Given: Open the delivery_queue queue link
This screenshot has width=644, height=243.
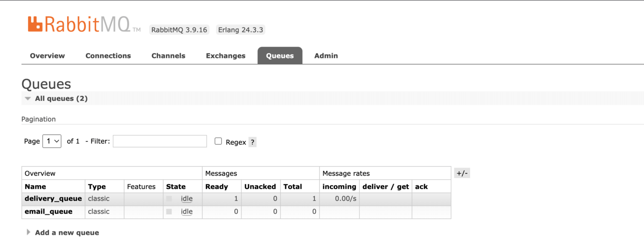Looking at the screenshot, I should 53,199.
